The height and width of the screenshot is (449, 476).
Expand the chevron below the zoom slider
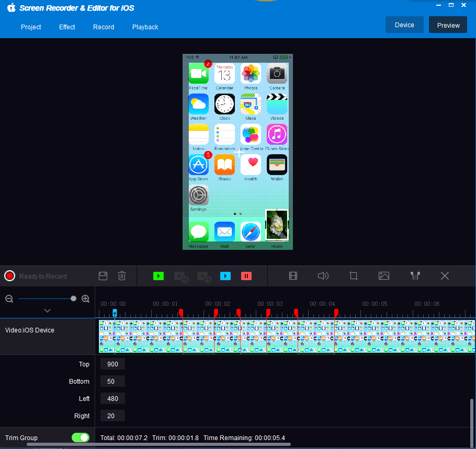click(x=47, y=310)
